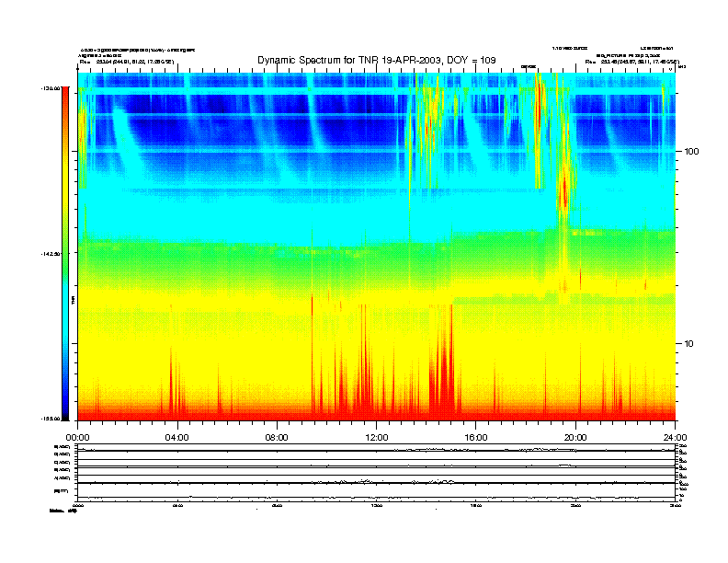Click the '-155.00' color bar label
728x563 pixels.
coord(51,419)
